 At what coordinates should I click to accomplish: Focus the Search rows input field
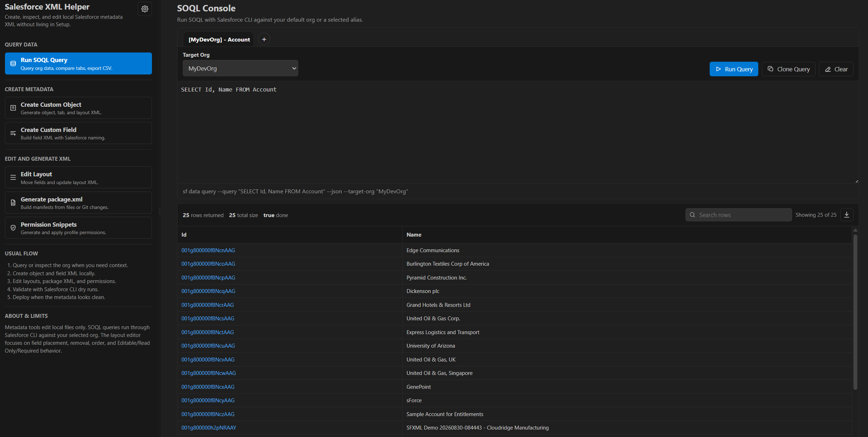tap(738, 215)
